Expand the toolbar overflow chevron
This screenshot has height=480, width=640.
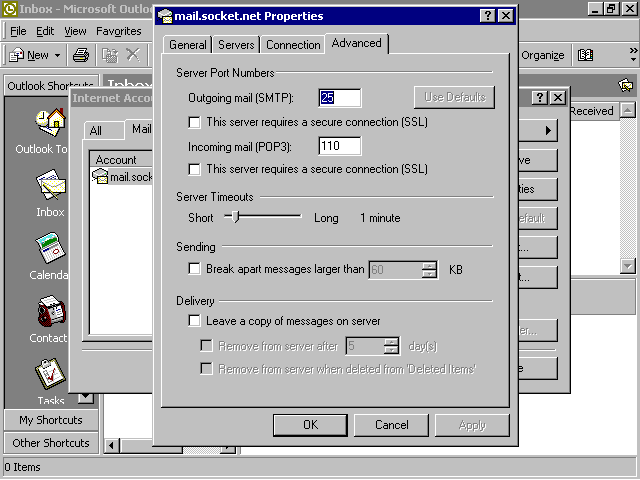(x=633, y=54)
